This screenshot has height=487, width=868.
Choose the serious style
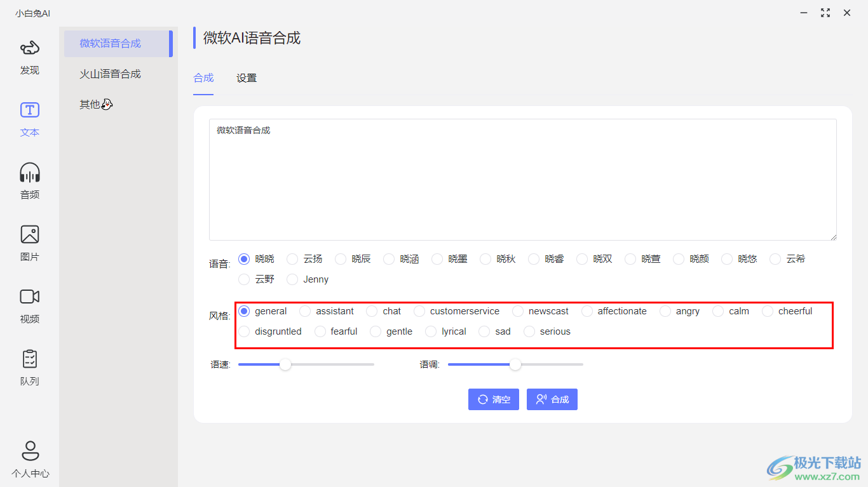tap(548, 331)
